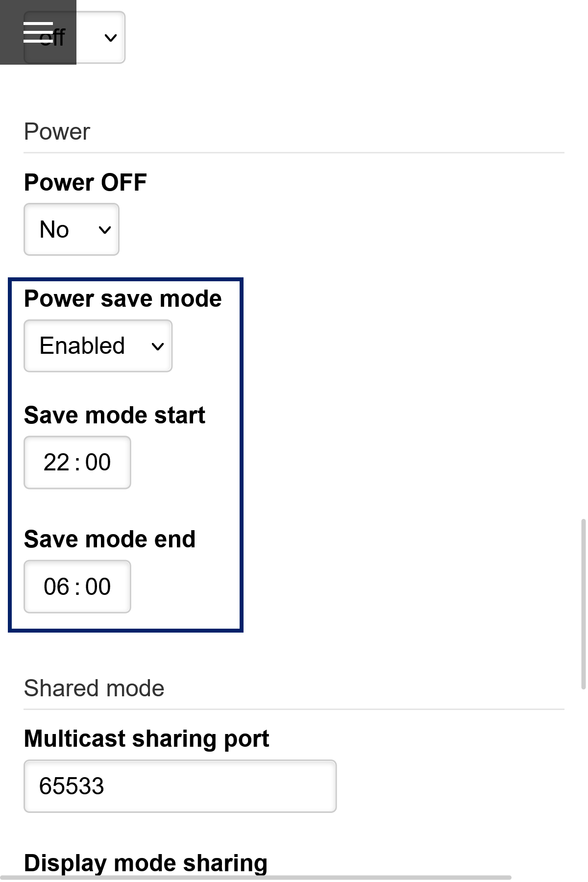Open the "off" dropdown at the top

[110, 37]
